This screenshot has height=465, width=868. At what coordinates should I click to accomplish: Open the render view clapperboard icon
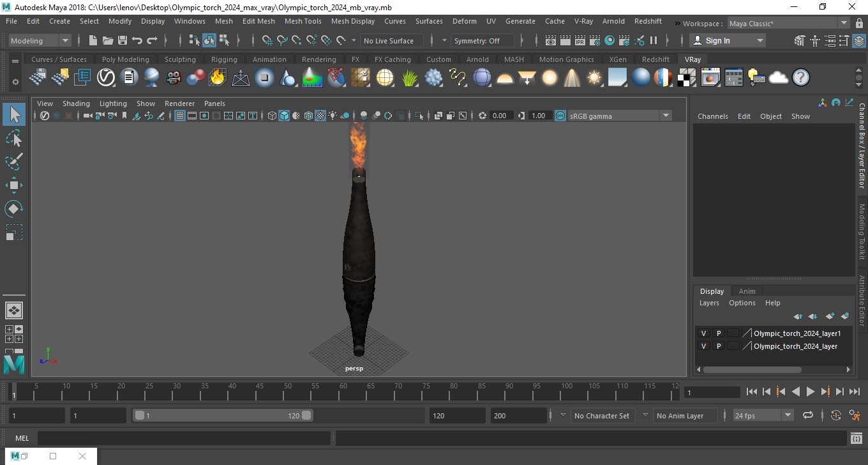pos(551,40)
